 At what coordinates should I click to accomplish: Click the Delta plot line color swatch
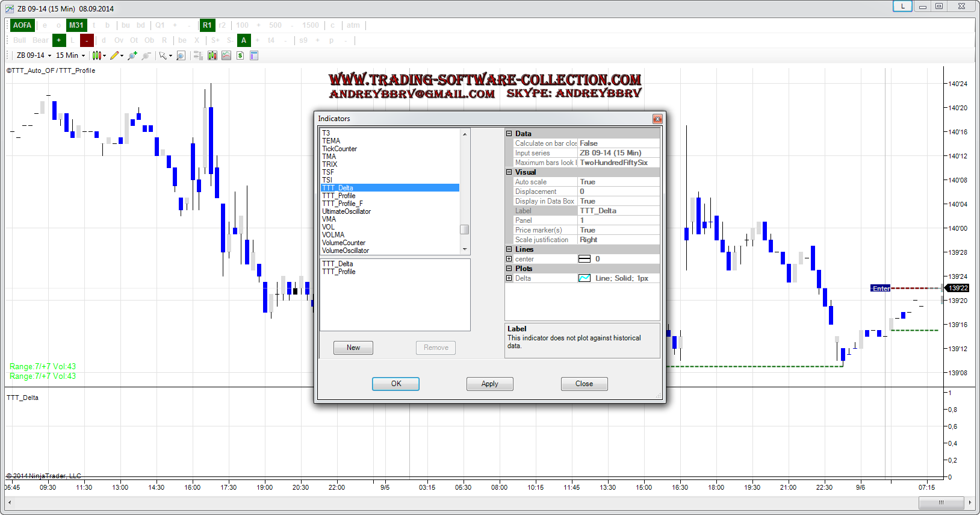(585, 278)
